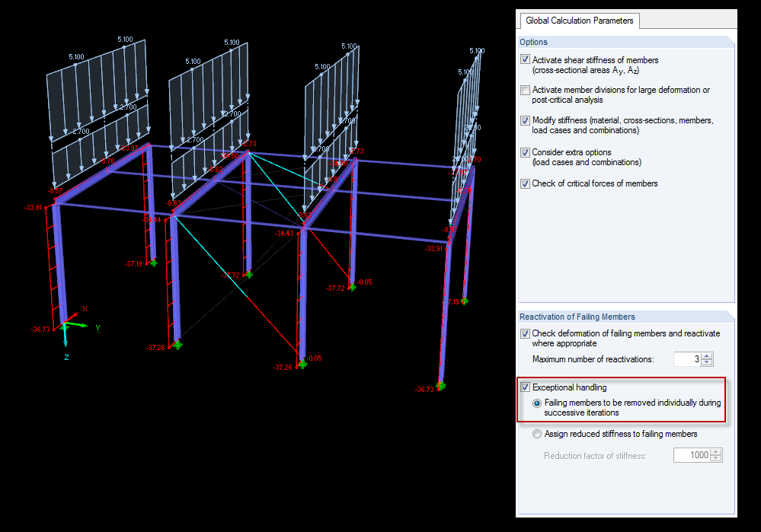Decrease maximum number of reactivations
Viewport: 761px width, 532px height.
[x=707, y=362]
